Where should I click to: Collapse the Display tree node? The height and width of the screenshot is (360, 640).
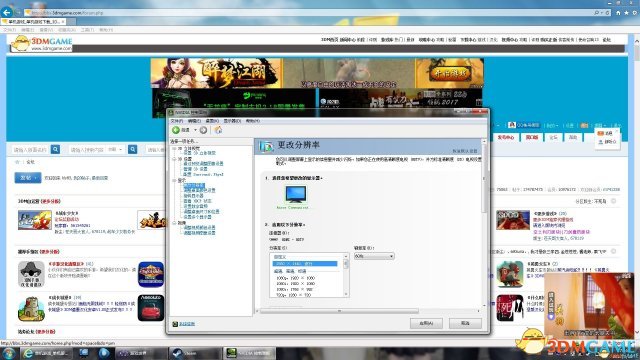[174, 180]
